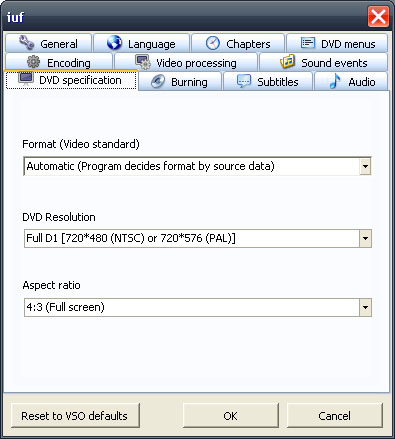
Task: Click the monitor icon on DVD specification tab
Action: point(26,79)
